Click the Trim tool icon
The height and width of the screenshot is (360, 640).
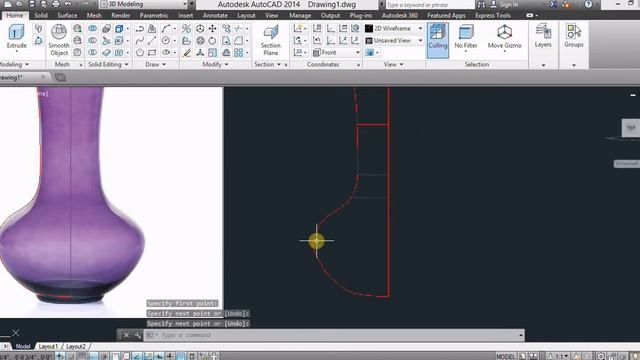pyautogui.click(x=239, y=29)
